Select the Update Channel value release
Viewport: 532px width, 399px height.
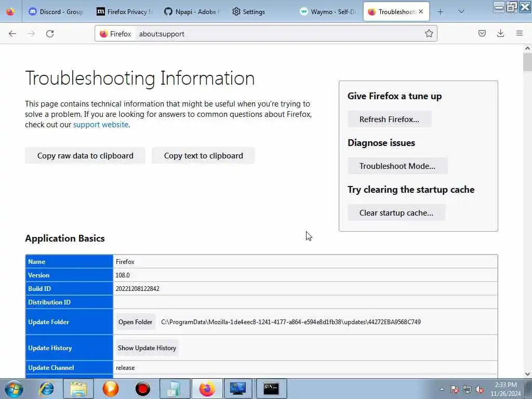click(125, 368)
